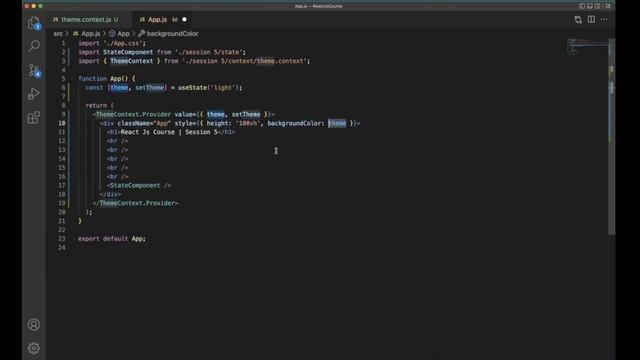This screenshot has height=360, width=640.
Task: Click the useState('light') call
Action: click(x=208, y=88)
